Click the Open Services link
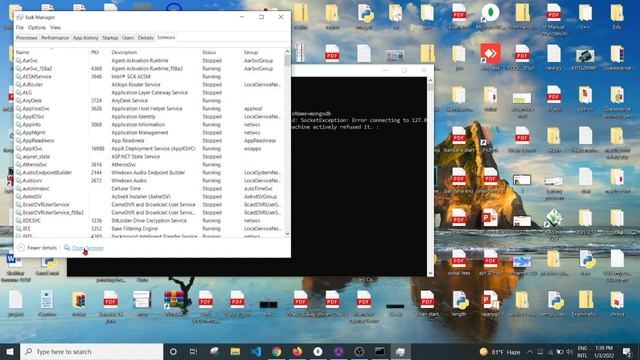This screenshot has height=360, width=640. 87,248
